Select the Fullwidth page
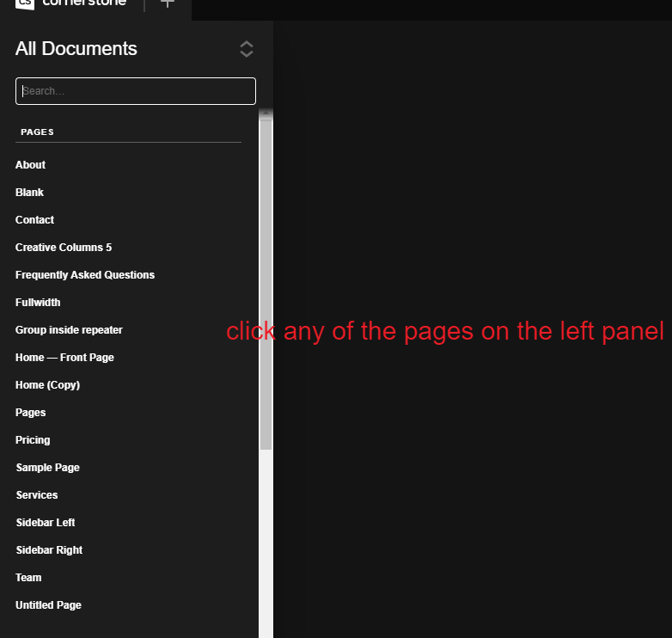Viewport: 672px width, 638px height. pyautogui.click(x=38, y=303)
